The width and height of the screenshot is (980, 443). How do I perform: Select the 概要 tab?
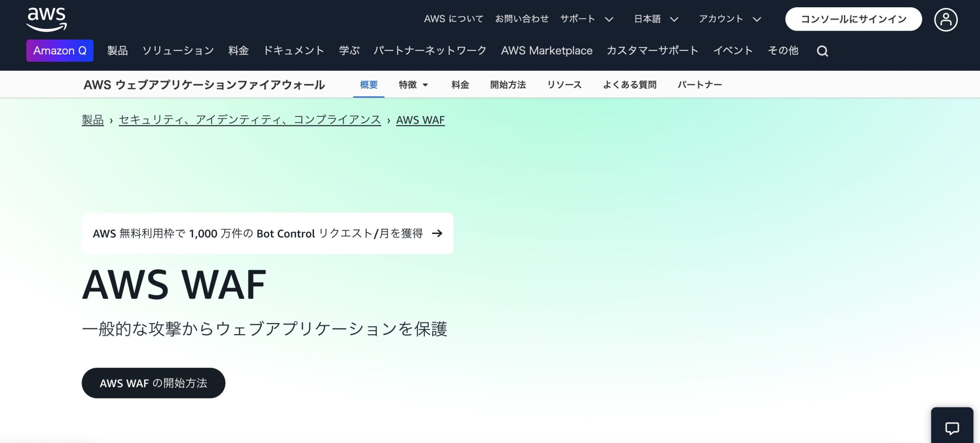pos(369,85)
